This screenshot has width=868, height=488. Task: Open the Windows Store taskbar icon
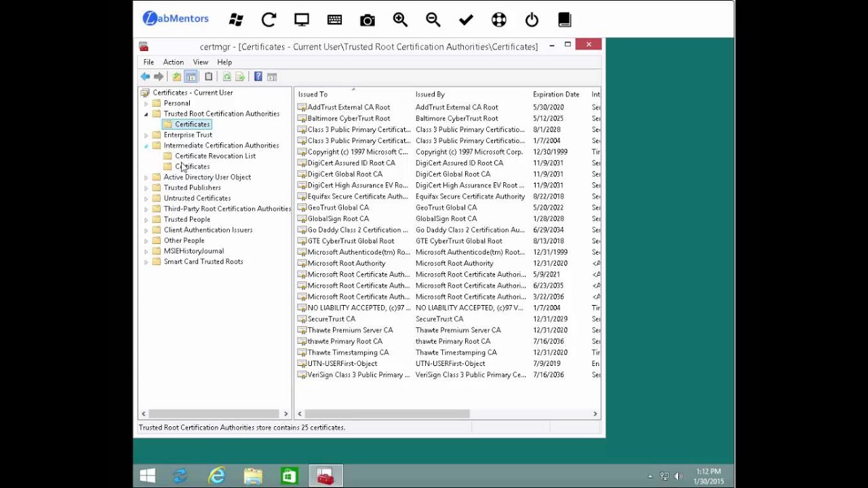(290, 476)
